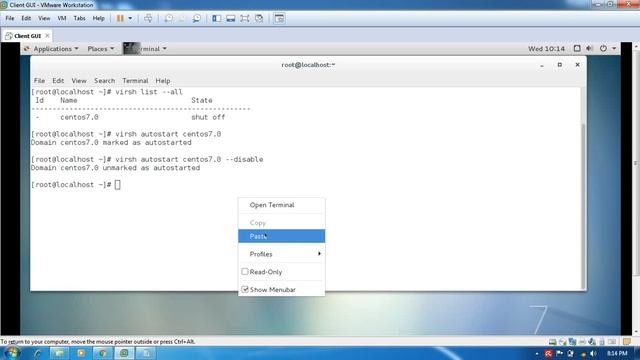This screenshot has height=360, width=640.
Task: Click the GNOME top bar window icon beside the clock
Action: 577,49
